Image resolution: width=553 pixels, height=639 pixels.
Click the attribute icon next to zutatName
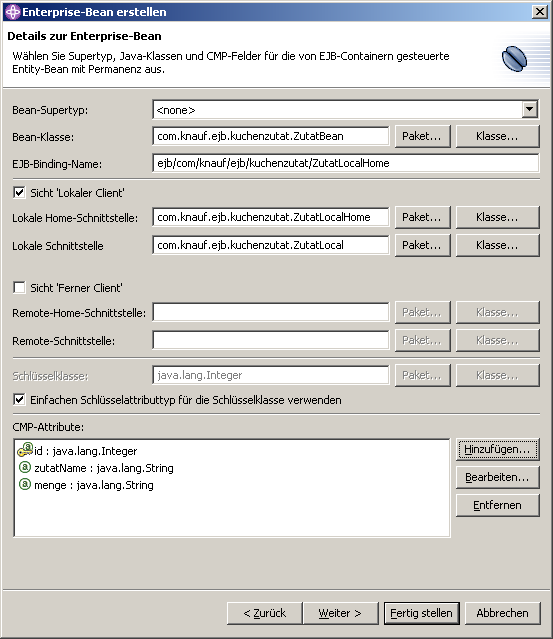25,467
